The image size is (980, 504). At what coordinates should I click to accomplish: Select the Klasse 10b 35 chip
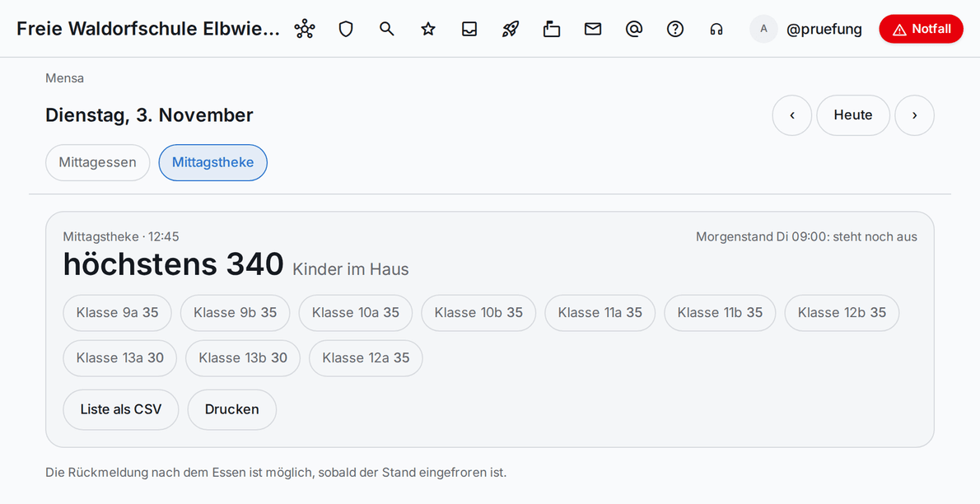coord(478,313)
